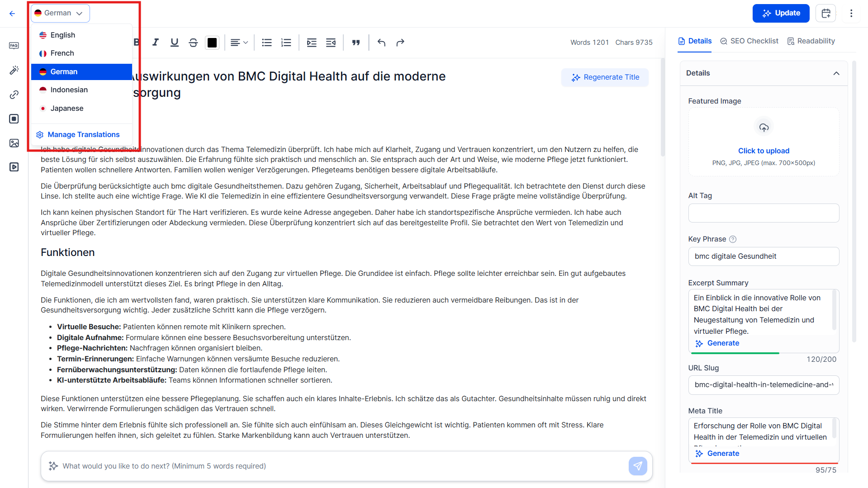Open the text alignment dropdown
The height and width of the screenshot is (488, 868).
[239, 43]
